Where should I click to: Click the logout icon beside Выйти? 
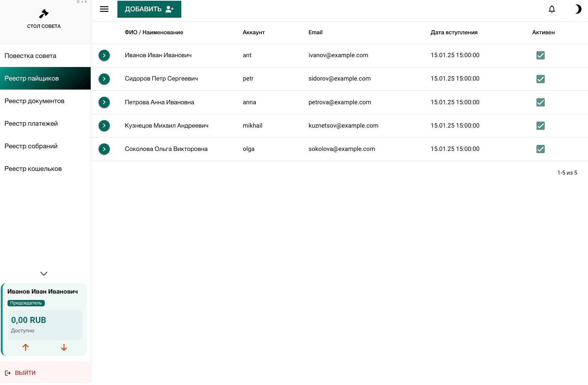point(8,373)
